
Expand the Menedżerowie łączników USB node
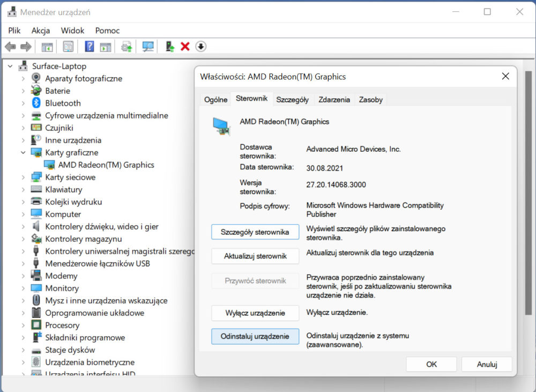coord(23,263)
